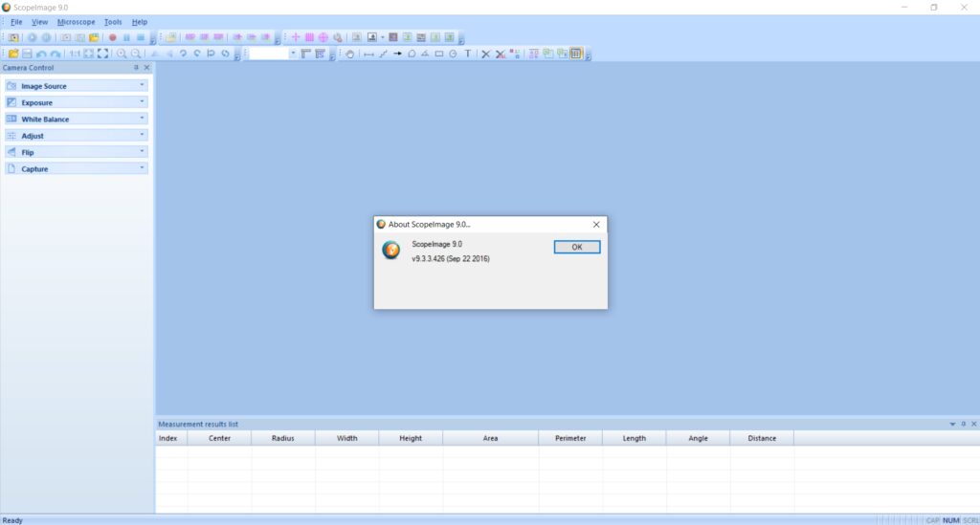Expand the White Balance section

(77, 119)
